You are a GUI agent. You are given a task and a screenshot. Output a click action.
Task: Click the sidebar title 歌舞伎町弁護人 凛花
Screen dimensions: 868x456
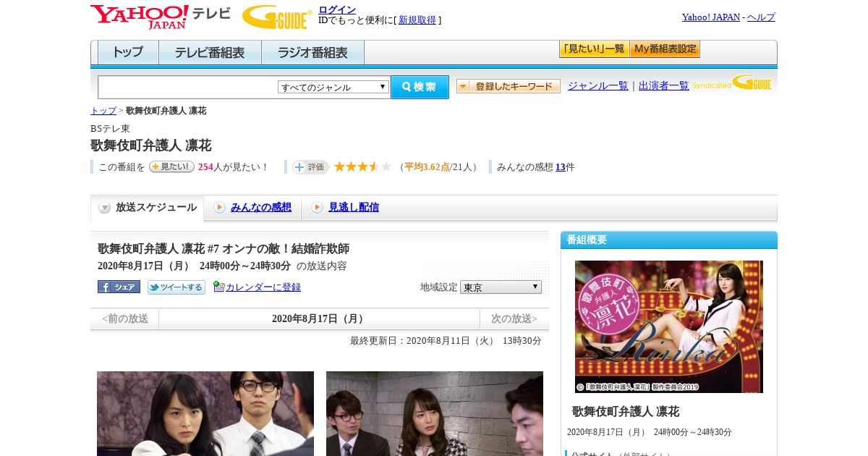coord(626,412)
